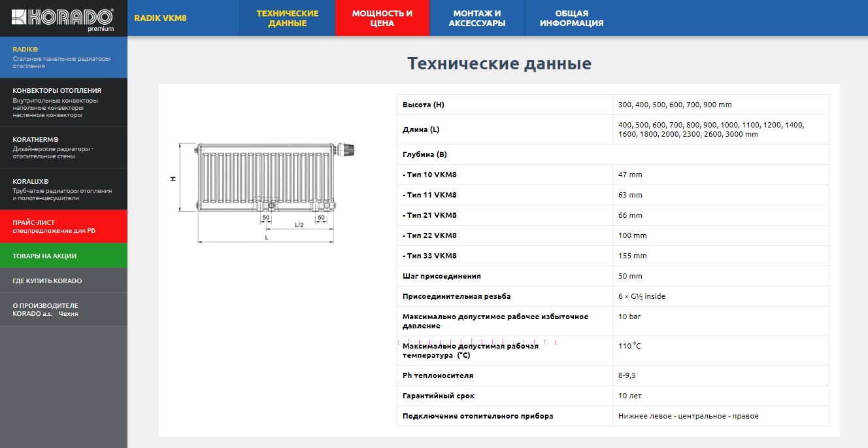Screen dimensions: 868x448
Task: Switch to Технические данные tab
Action: [x=287, y=18]
